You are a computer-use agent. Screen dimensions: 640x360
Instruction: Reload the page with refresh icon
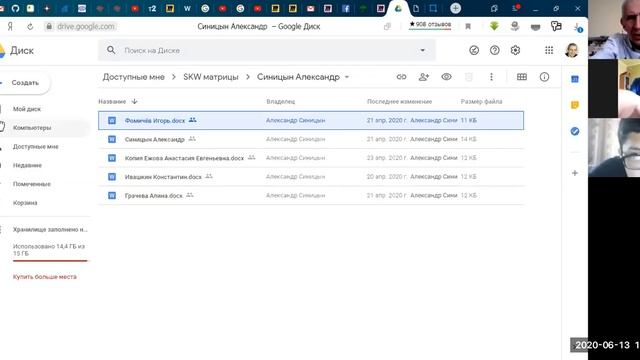(30, 27)
